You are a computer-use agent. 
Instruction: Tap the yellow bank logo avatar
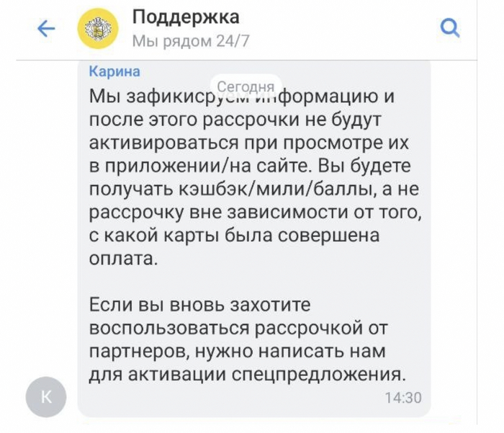click(98, 29)
